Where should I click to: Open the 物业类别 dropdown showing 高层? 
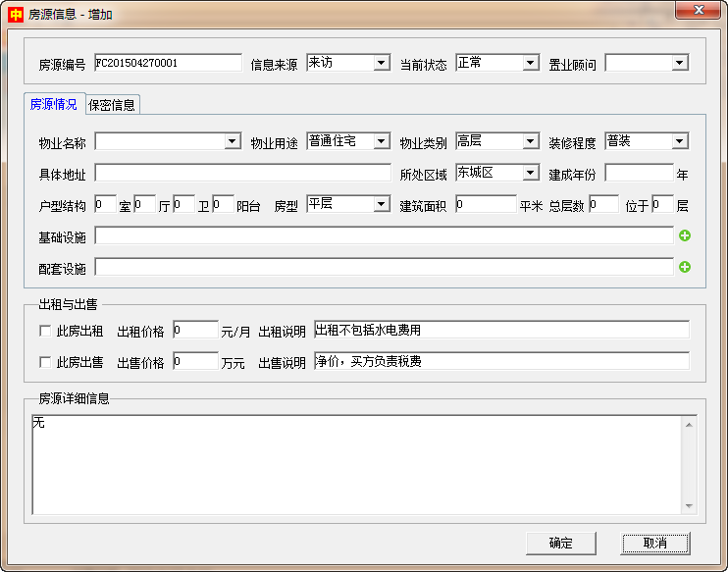tap(497, 141)
